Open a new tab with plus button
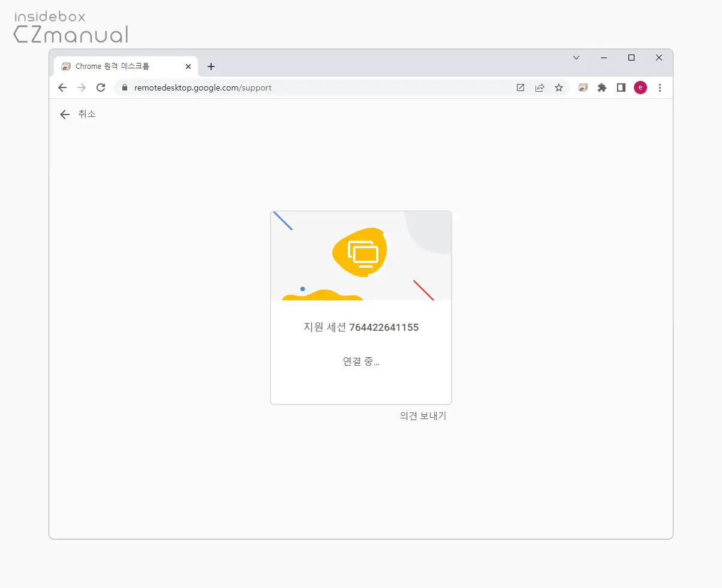The height and width of the screenshot is (588, 722). pos(210,67)
